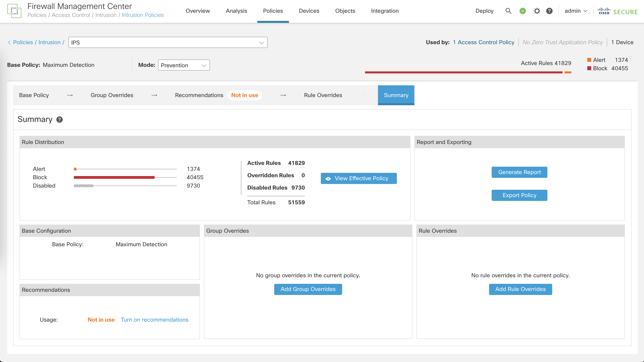This screenshot has height=362, width=644.
Task: Click the Firewall Management Center logo icon
Action: (x=14, y=11)
